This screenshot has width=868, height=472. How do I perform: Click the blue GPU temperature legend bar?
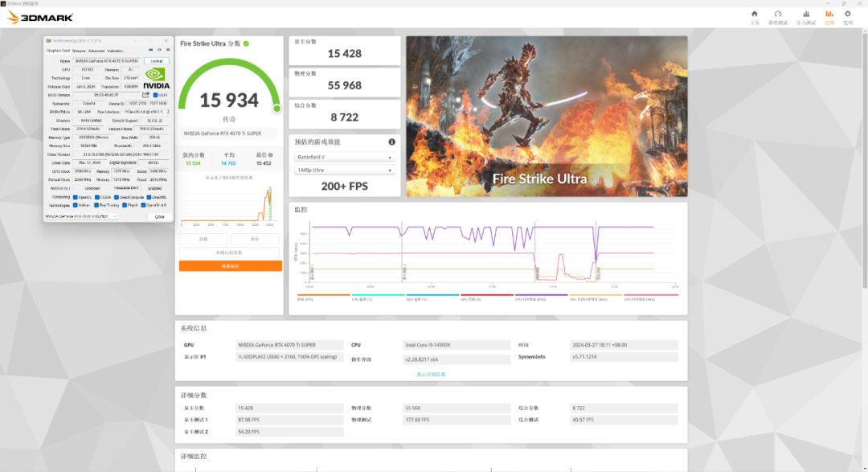tap(432, 295)
